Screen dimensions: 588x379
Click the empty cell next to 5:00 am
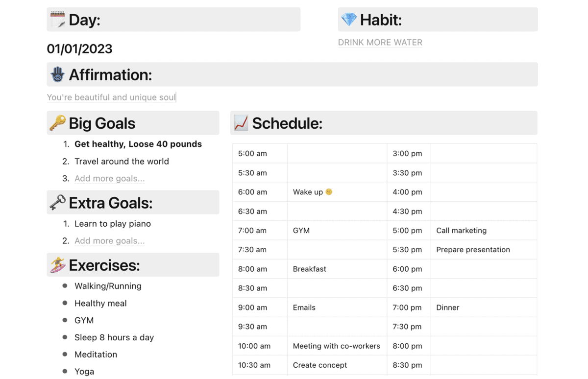(337, 153)
